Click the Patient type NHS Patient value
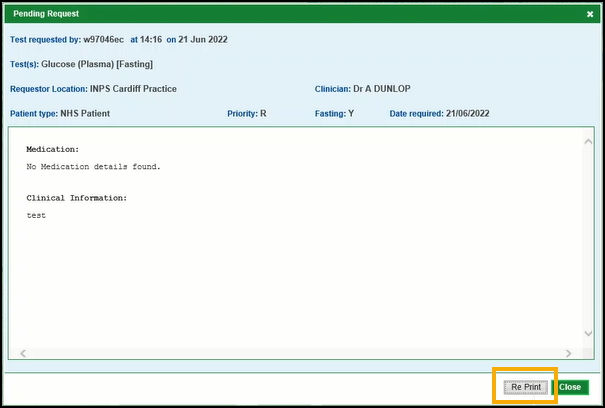 point(85,114)
